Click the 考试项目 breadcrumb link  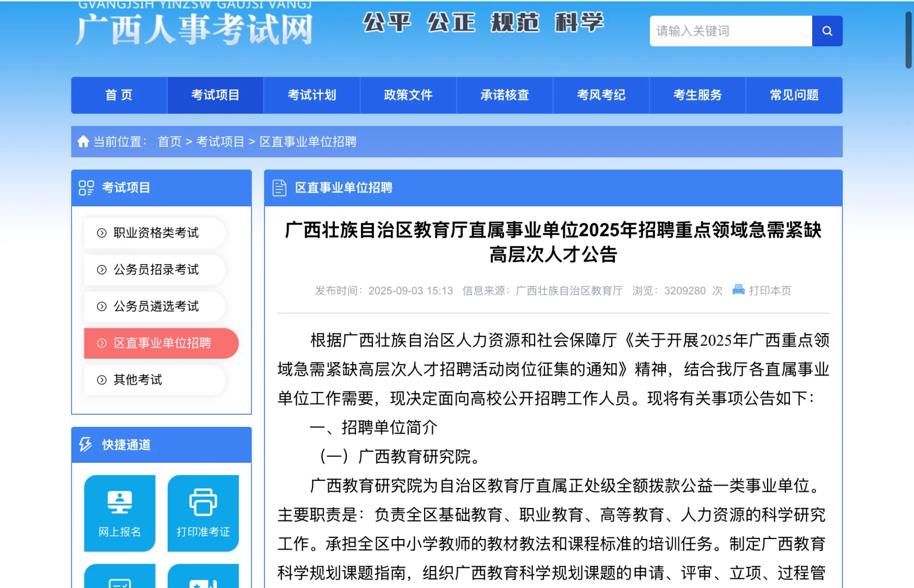(220, 142)
